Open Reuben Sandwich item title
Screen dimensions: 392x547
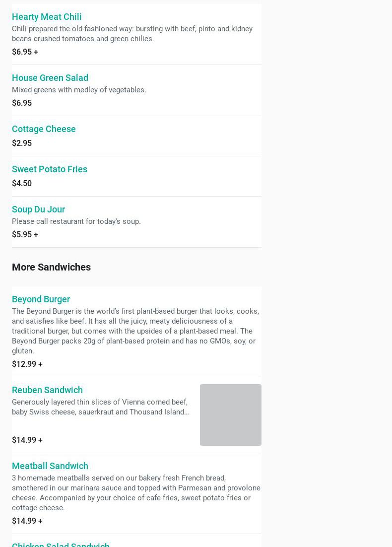(x=47, y=390)
